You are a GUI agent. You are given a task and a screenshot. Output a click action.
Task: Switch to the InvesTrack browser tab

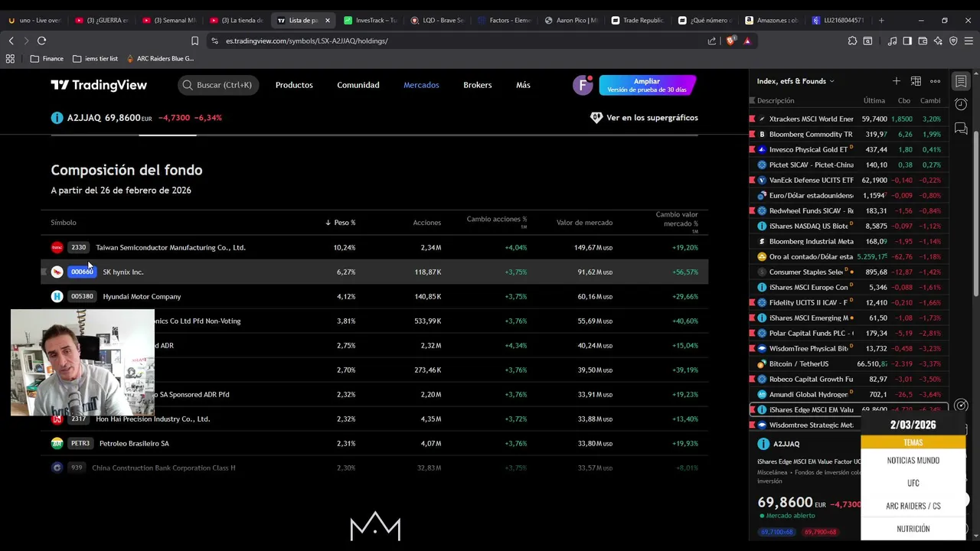click(x=371, y=20)
